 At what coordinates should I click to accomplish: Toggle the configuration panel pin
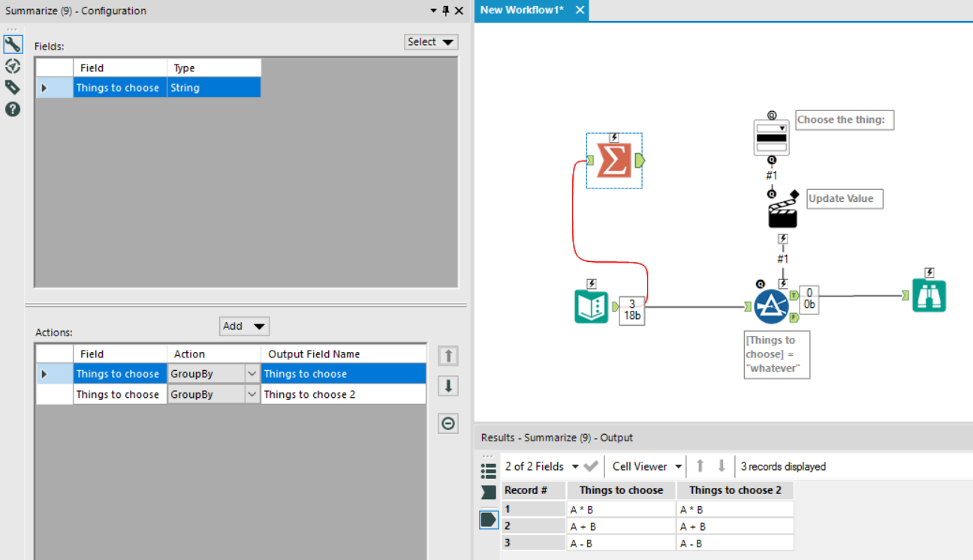445,11
